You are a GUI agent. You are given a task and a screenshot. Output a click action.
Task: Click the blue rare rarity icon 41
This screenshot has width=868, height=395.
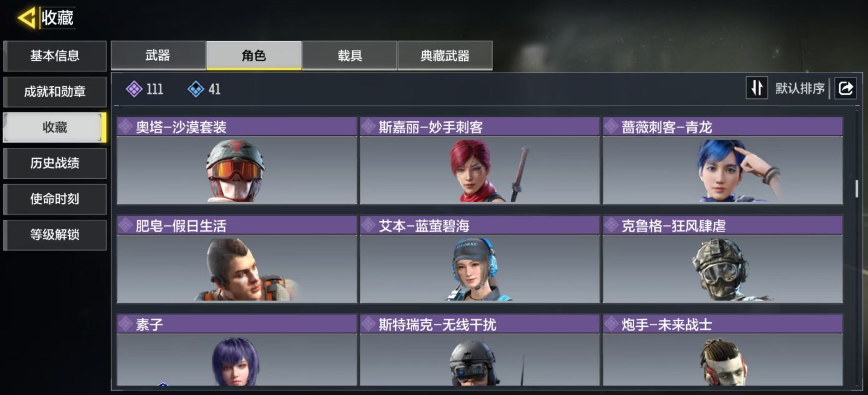click(196, 89)
